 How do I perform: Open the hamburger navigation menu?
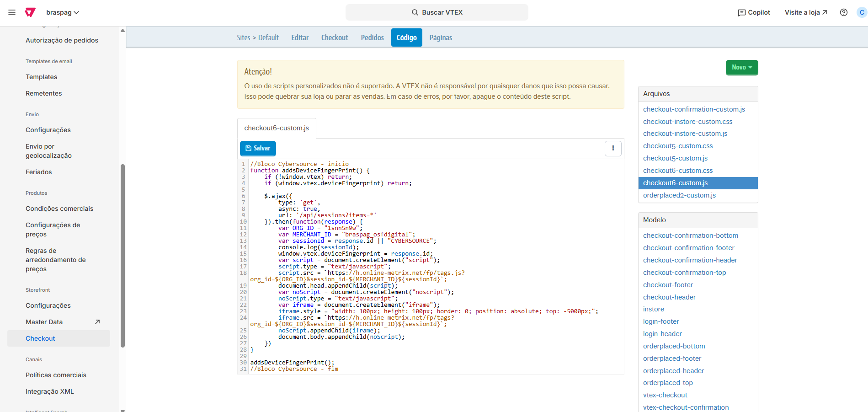coord(12,12)
